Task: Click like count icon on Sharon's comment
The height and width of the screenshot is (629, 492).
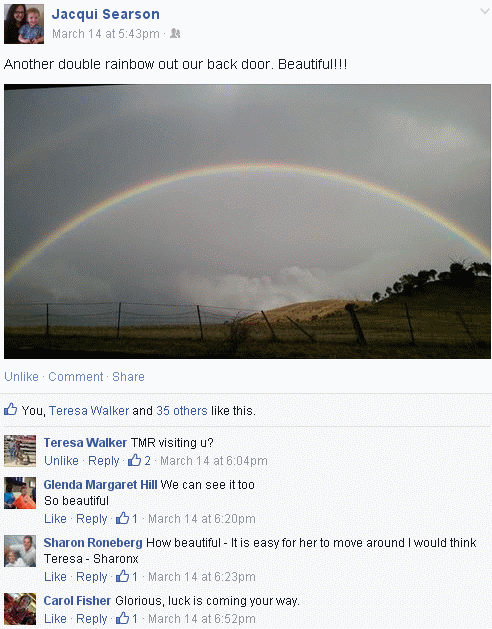Action: coord(122,576)
